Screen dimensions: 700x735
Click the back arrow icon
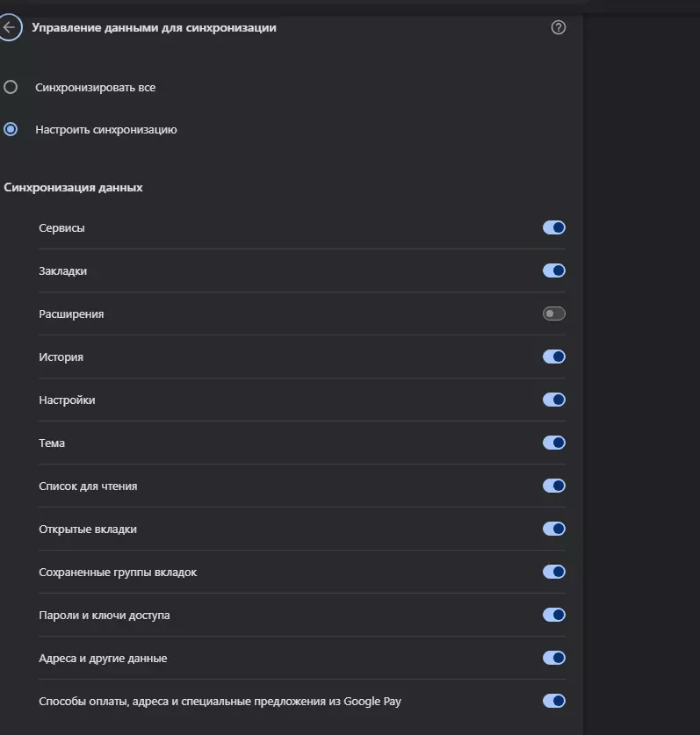tap(10, 27)
